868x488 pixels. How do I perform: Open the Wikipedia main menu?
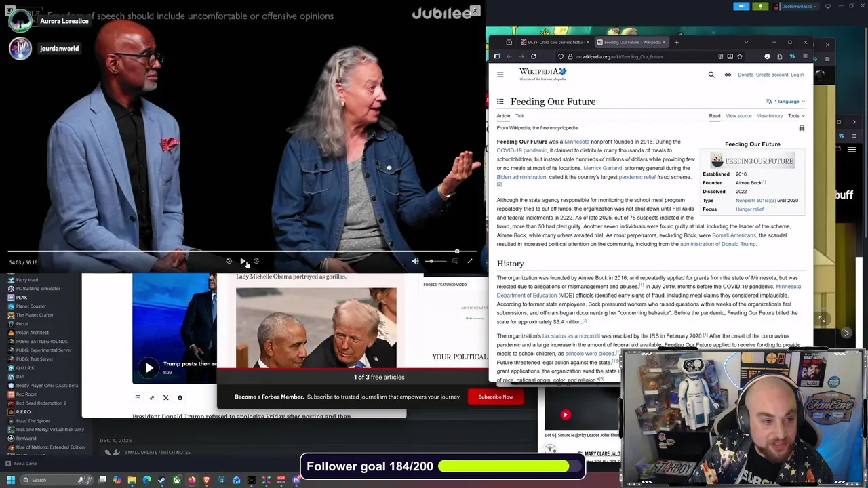tap(500, 75)
